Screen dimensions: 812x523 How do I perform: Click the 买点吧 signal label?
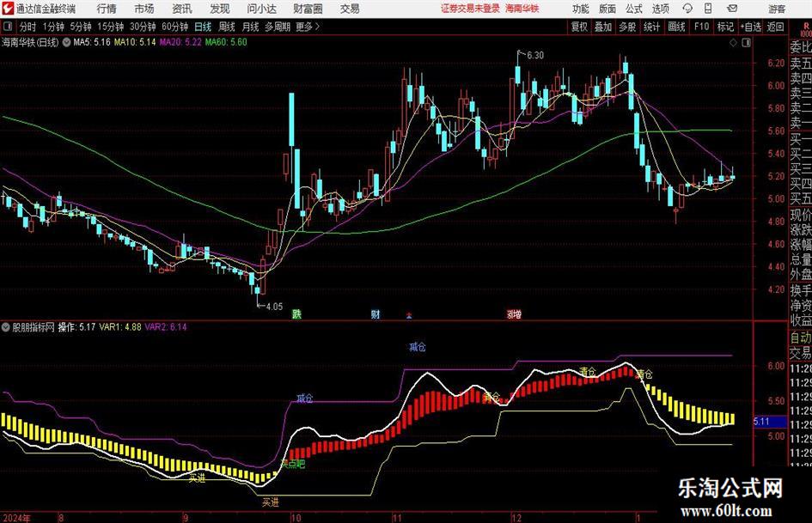[x=294, y=464]
